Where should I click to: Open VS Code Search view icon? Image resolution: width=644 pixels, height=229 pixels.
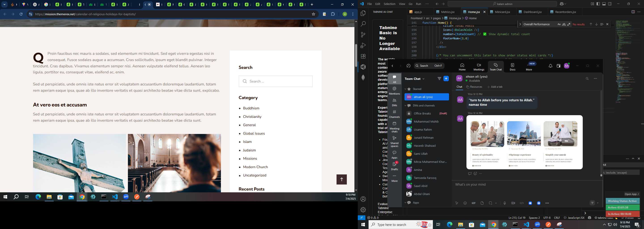pyautogui.click(x=363, y=24)
